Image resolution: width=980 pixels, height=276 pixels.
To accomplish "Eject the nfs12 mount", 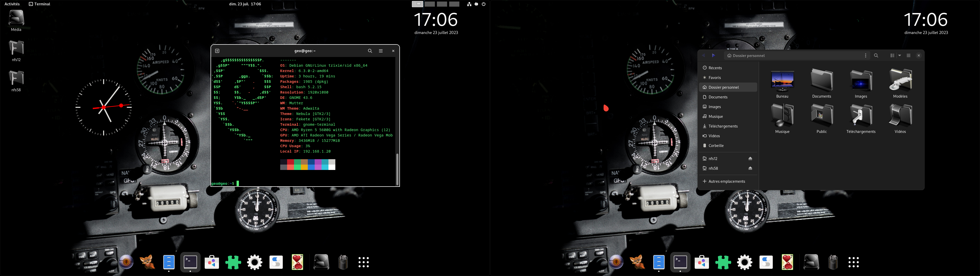I will click(x=750, y=159).
